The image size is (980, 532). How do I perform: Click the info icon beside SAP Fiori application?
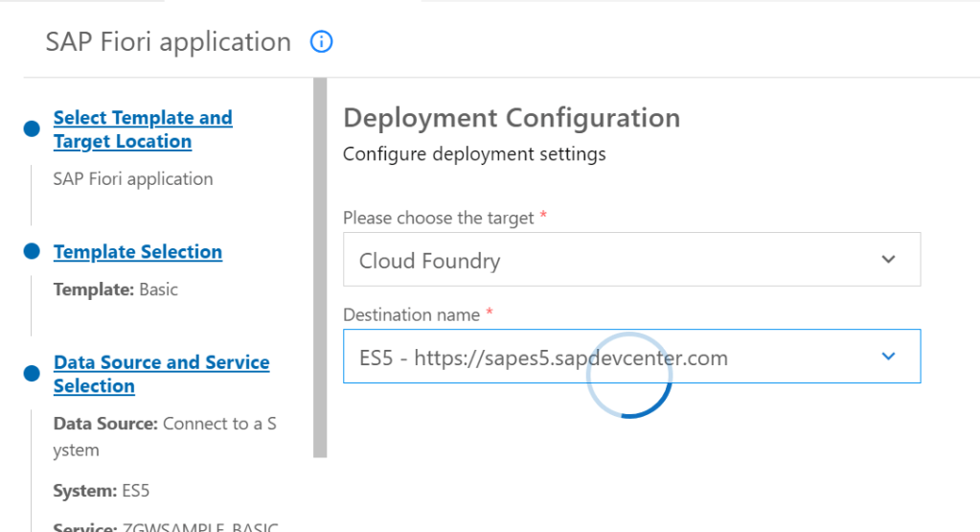(322, 42)
